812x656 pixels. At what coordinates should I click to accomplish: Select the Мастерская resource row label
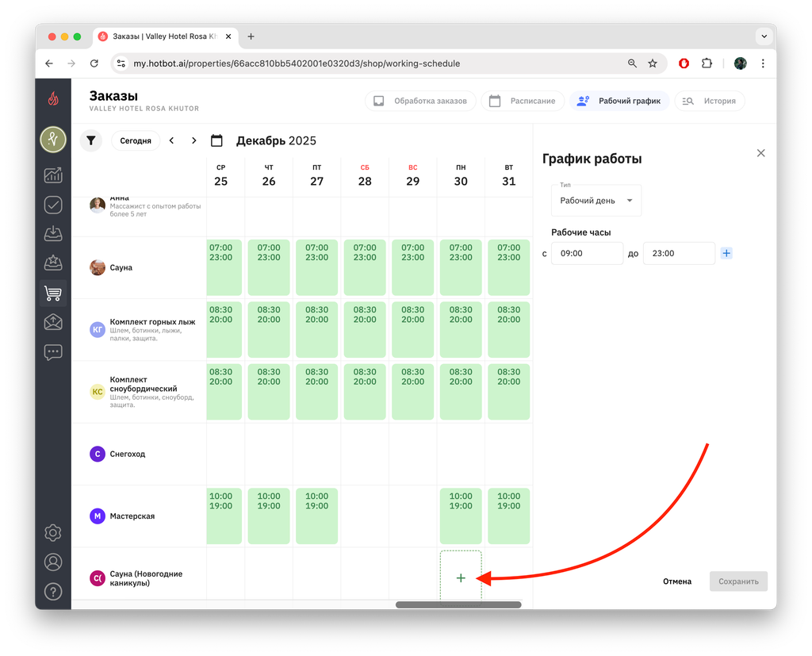(x=132, y=516)
